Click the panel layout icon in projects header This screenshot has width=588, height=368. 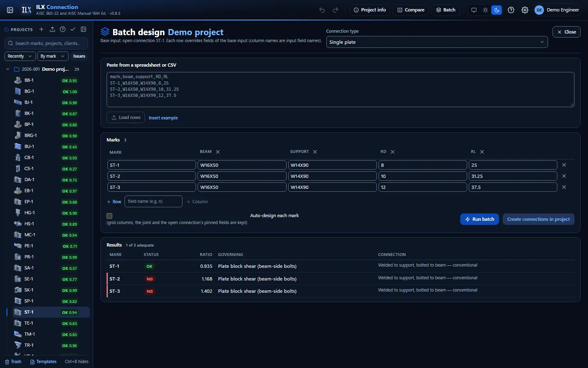pyautogui.click(x=84, y=29)
